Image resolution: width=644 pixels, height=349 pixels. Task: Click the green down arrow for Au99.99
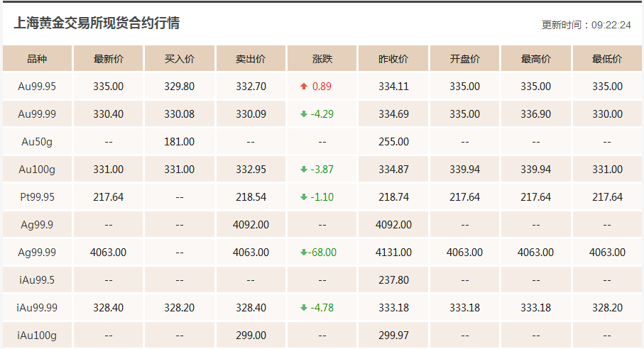[x=304, y=114]
